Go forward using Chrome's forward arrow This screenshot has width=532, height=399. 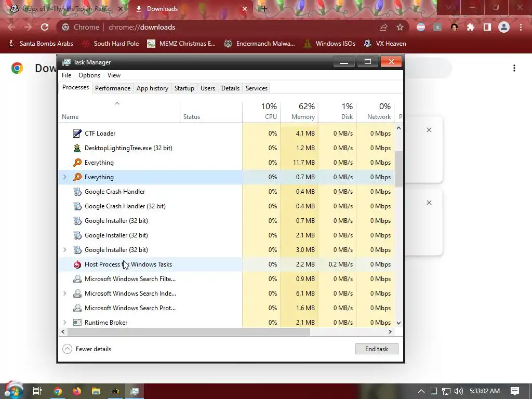click(x=28, y=27)
